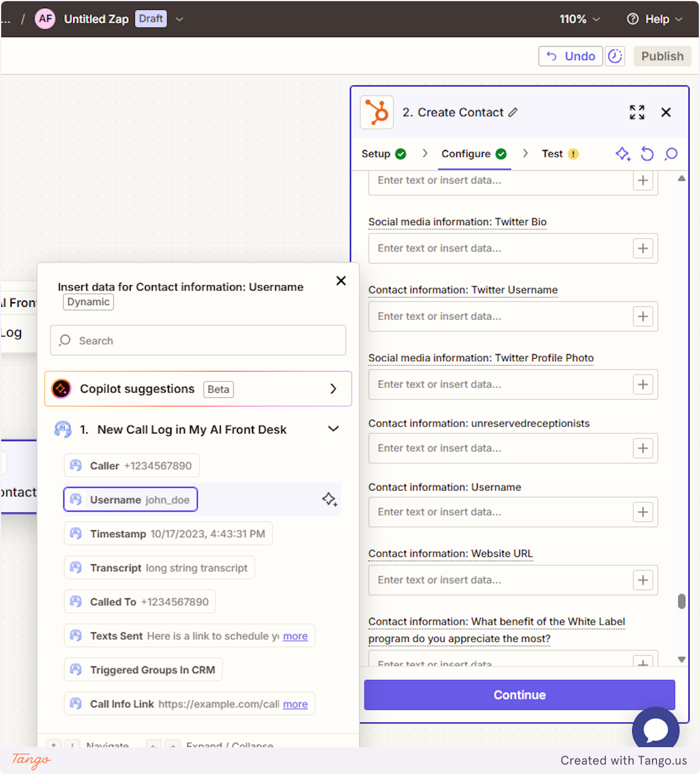
Task: Click sparkle icon beside Username john_doe row
Action: click(x=330, y=499)
